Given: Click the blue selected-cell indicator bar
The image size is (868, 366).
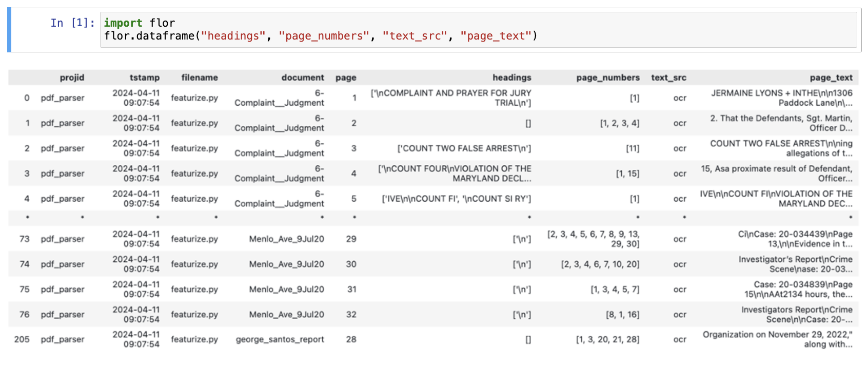Looking at the screenshot, I should 9,30.
